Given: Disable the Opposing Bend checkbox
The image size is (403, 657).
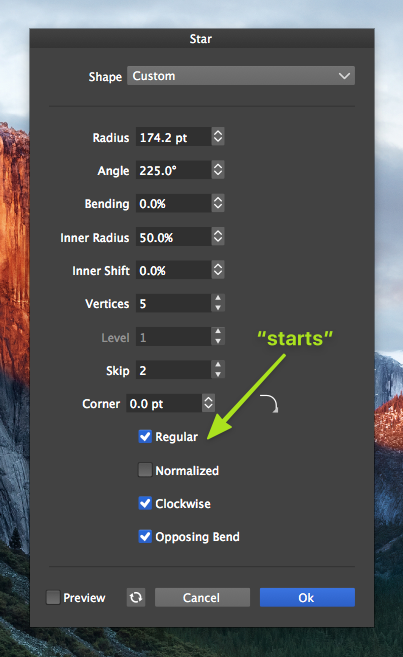Looking at the screenshot, I should pos(145,536).
